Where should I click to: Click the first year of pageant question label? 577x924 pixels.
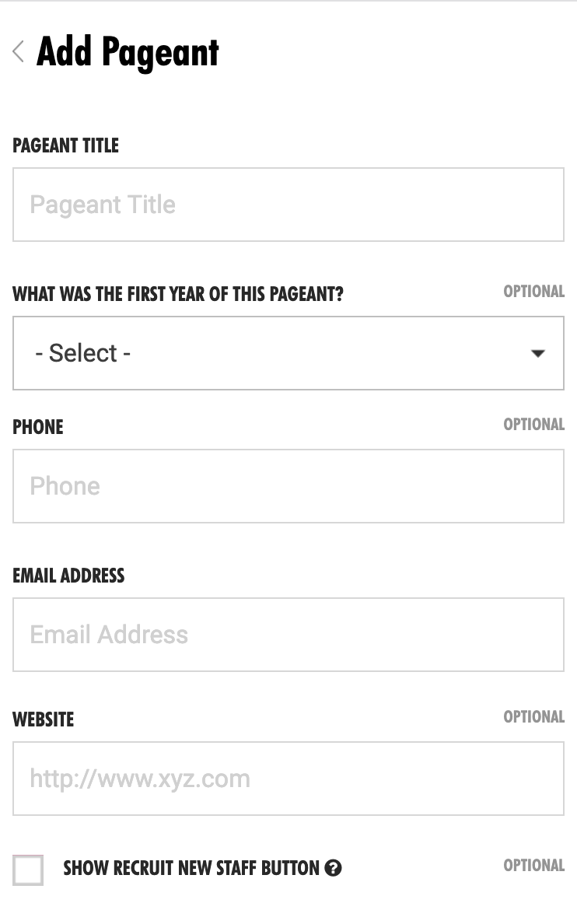[178, 295]
